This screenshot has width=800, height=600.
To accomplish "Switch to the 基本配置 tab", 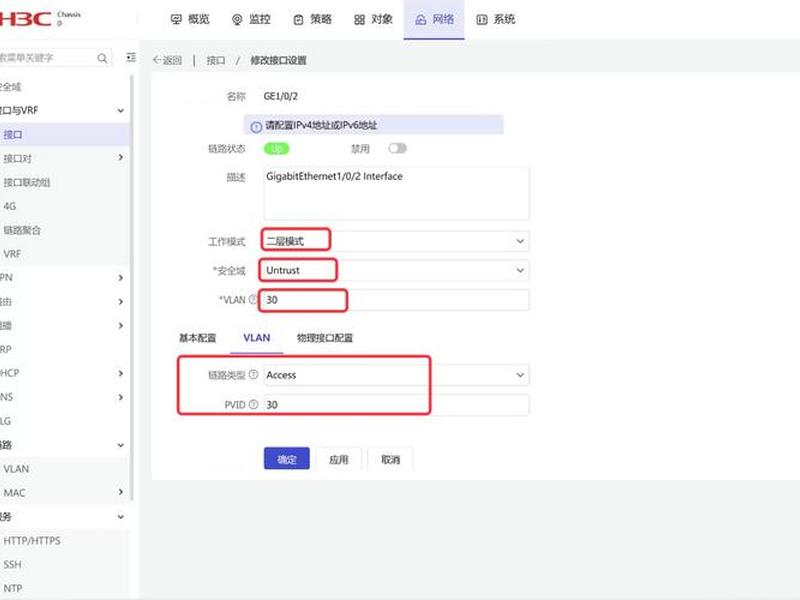I will 197,338.
